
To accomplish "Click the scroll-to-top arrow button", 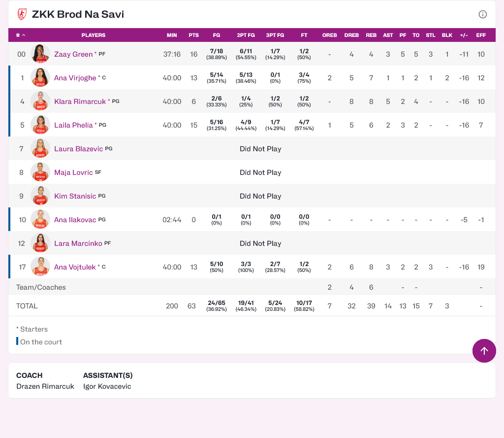I will click(484, 351).
